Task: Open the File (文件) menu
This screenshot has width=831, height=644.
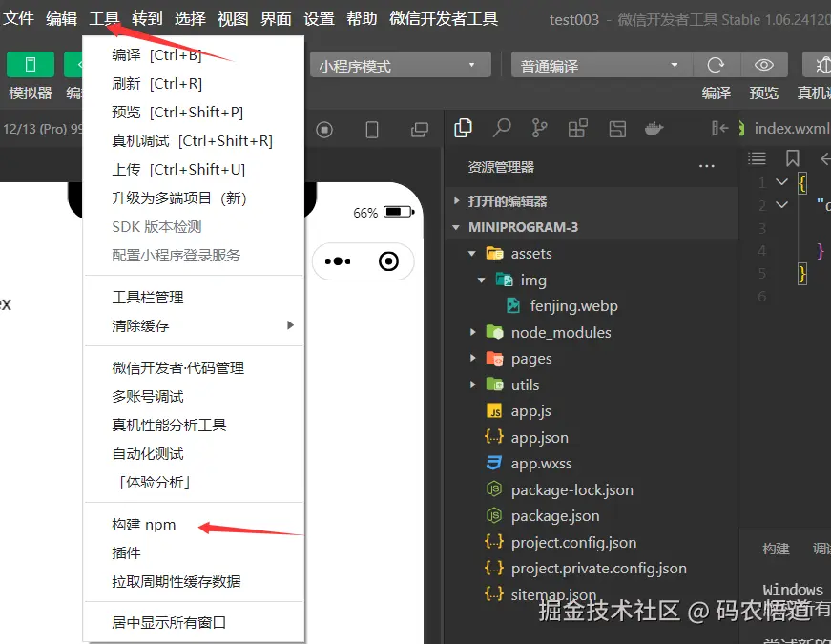Action: pos(18,18)
